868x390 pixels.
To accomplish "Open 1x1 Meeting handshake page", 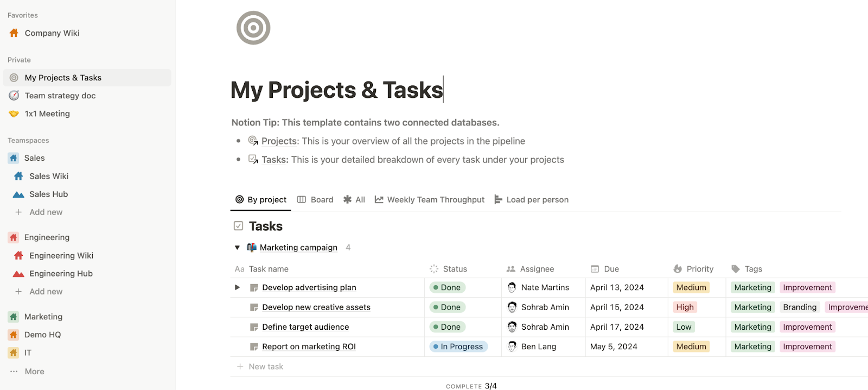I will click(47, 114).
